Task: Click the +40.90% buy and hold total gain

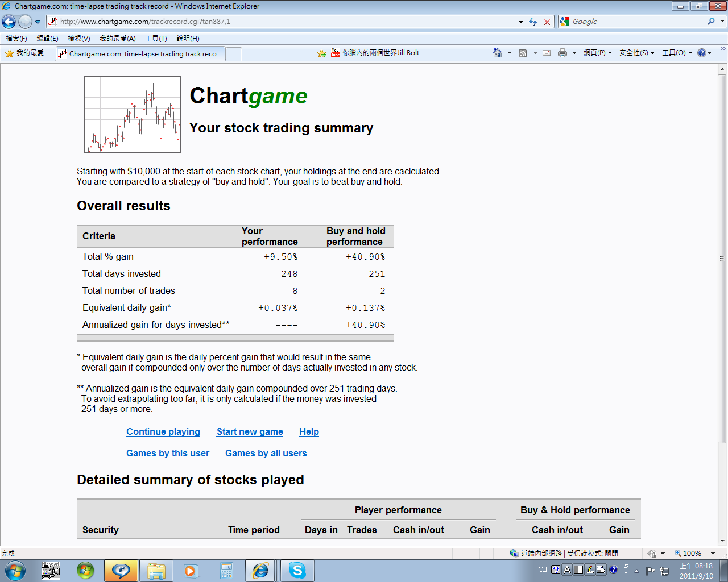Action: click(365, 257)
